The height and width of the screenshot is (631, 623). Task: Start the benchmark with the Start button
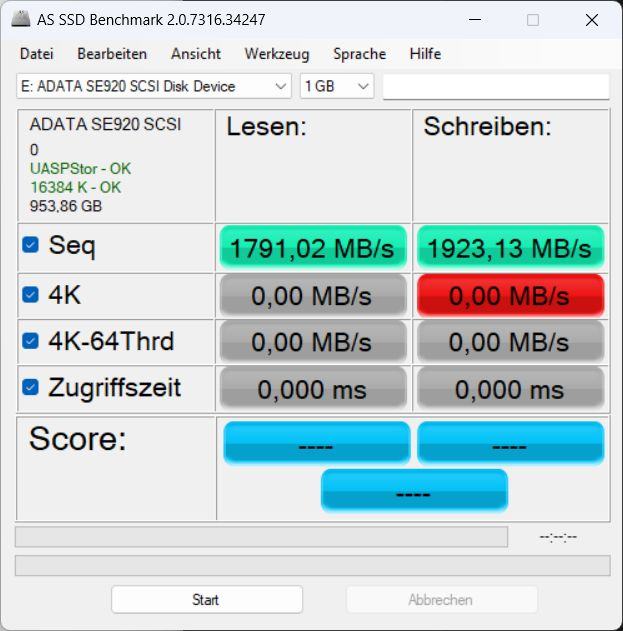point(207,600)
